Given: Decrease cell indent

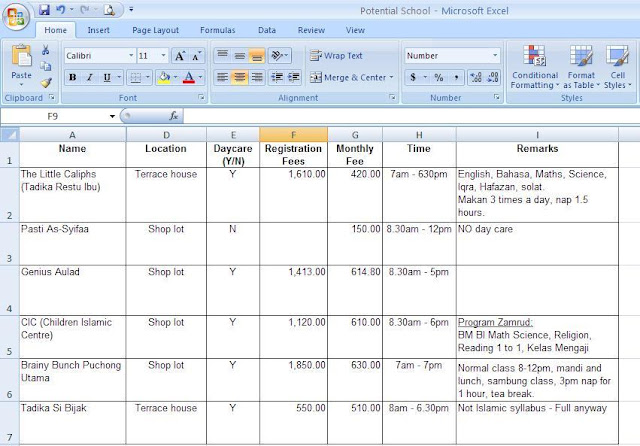Looking at the screenshot, I should point(277,77).
